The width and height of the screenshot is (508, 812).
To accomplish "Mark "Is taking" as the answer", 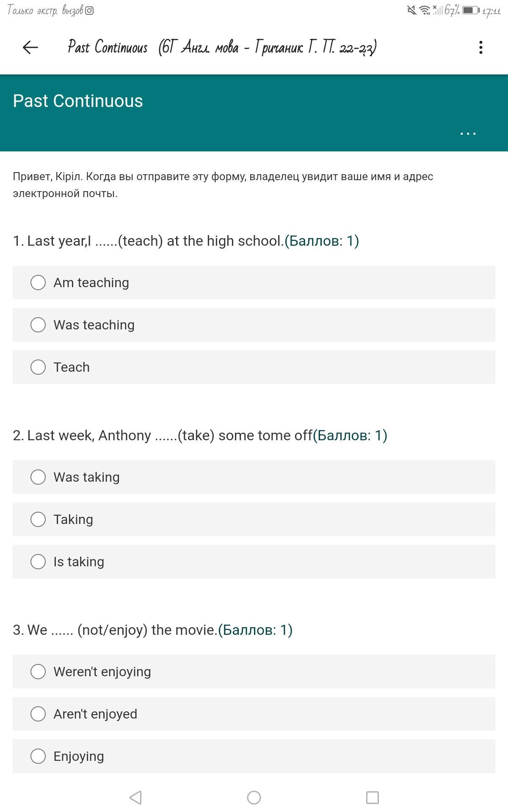I will (38, 562).
